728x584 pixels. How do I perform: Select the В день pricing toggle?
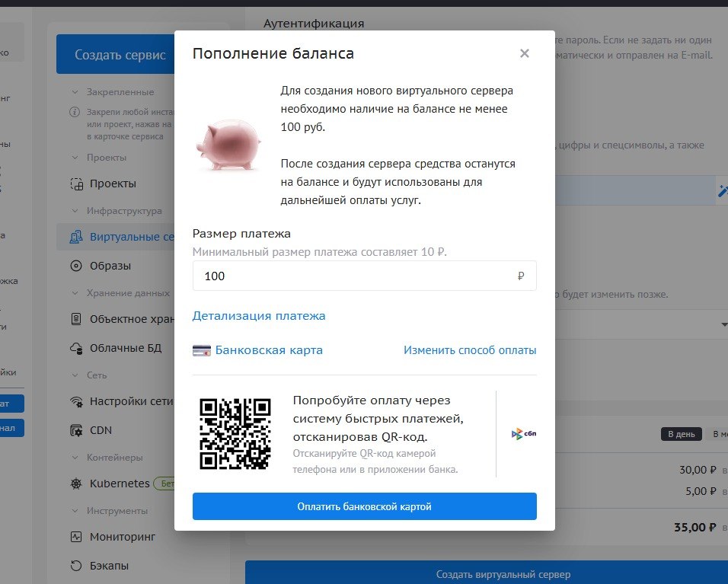[681, 434]
